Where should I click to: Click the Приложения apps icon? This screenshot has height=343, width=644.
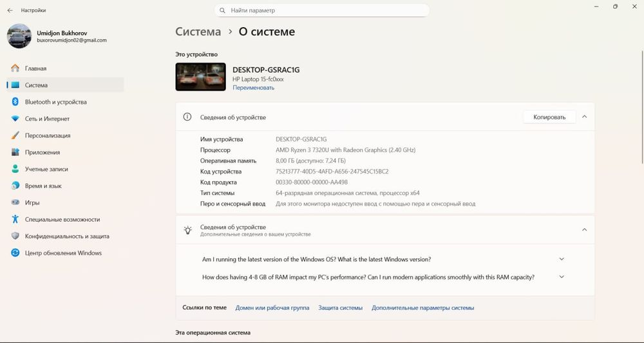15,152
